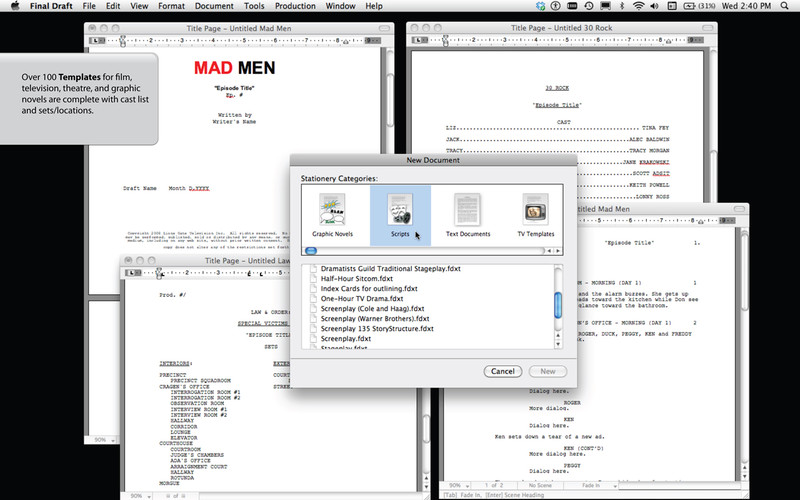Click toolbar toggle pill in Mad Men script window
800x500 pixels.
[739, 209]
